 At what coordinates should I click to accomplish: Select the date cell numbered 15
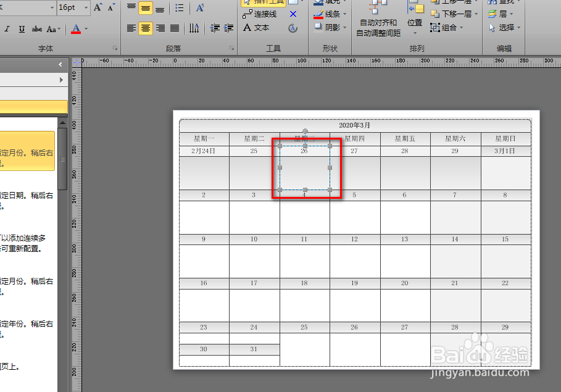point(505,239)
